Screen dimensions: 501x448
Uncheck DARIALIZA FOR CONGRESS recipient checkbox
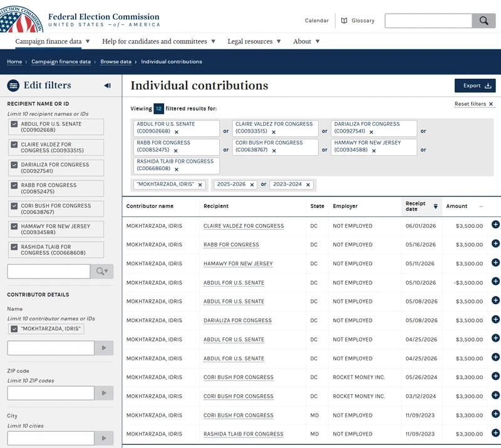(14, 165)
